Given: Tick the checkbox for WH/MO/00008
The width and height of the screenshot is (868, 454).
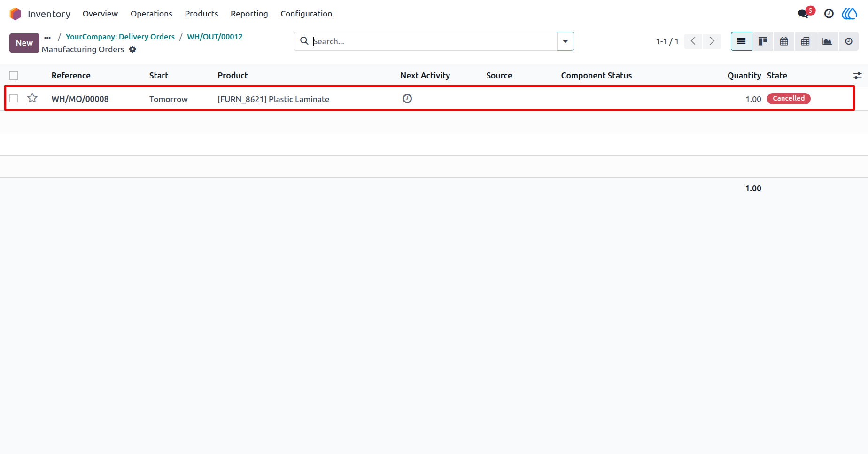Looking at the screenshot, I should [x=14, y=99].
